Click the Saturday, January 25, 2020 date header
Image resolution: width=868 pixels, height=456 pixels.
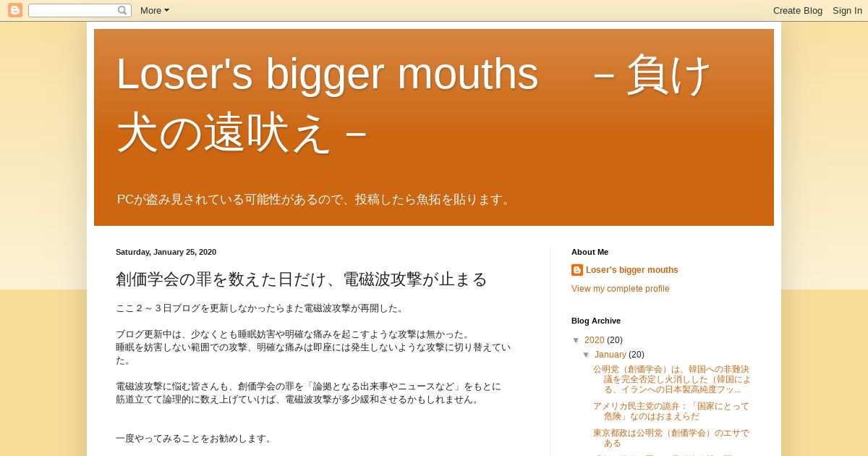166,252
